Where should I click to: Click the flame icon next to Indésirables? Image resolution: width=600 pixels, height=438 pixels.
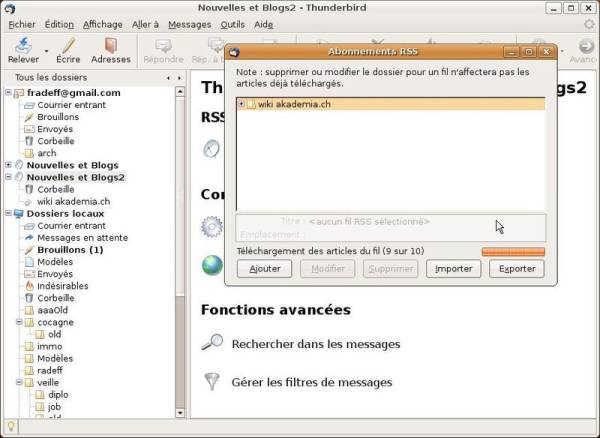coord(29,286)
